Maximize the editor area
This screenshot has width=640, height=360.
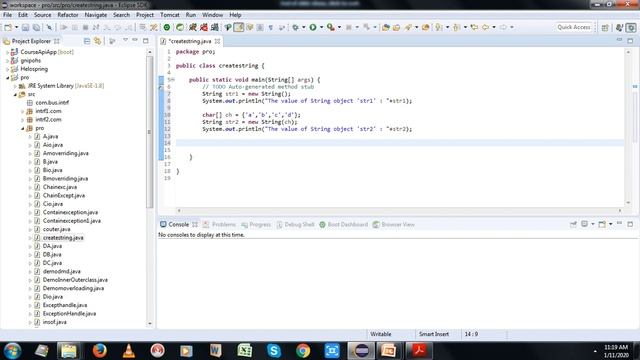(x=630, y=40)
